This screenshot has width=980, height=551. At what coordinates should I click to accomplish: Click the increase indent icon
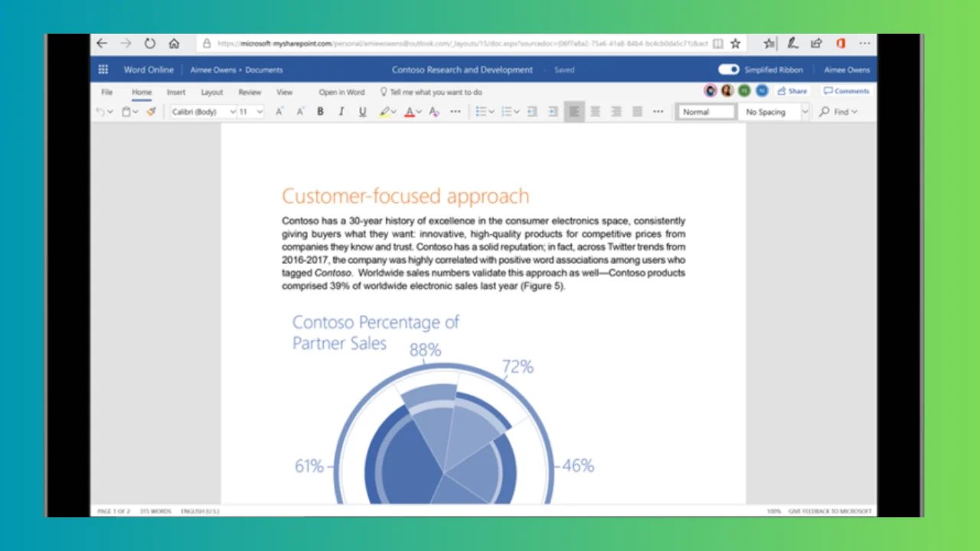553,112
